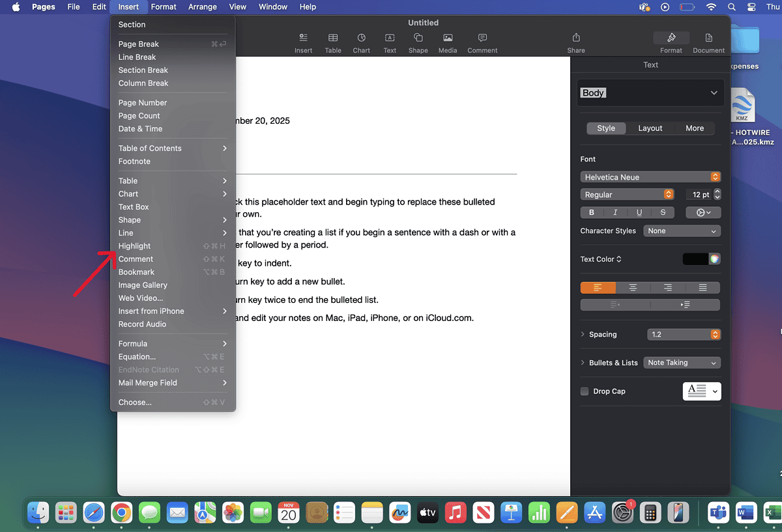Open Table of Contents submenu
The image size is (782, 532).
click(x=173, y=148)
